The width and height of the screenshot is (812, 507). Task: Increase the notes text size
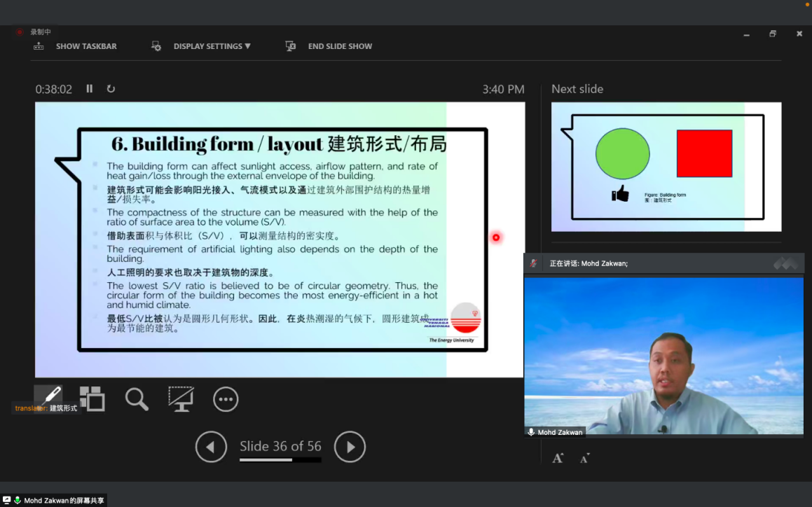(x=558, y=458)
